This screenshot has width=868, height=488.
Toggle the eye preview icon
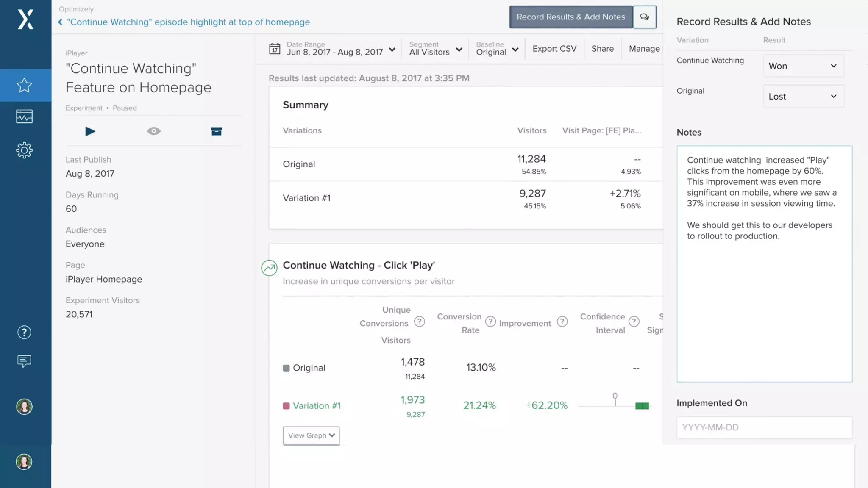click(x=153, y=131)
